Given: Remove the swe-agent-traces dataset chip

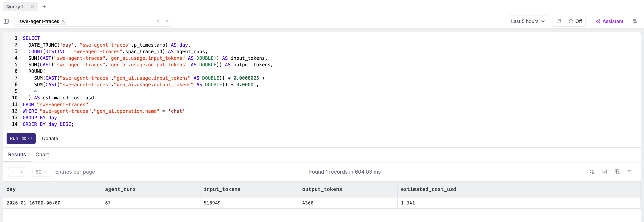Looking at the screenshot, I should pyautogui.click(x=64, y=21).
